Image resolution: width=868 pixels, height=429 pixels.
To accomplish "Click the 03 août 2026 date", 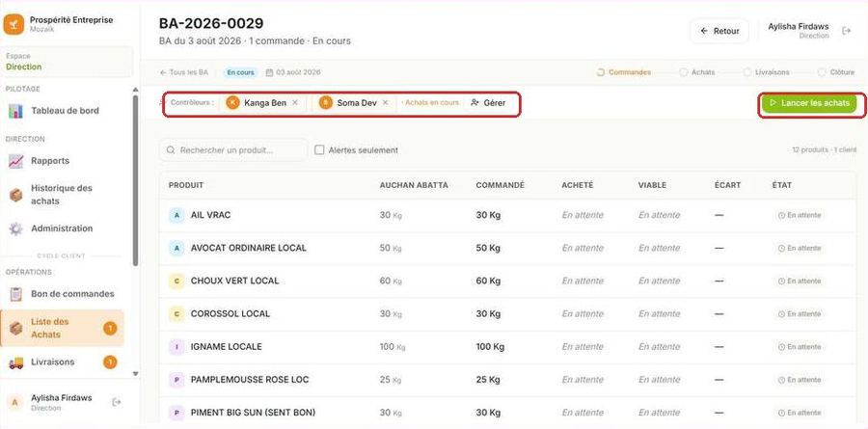I will (x=293, y=72).
